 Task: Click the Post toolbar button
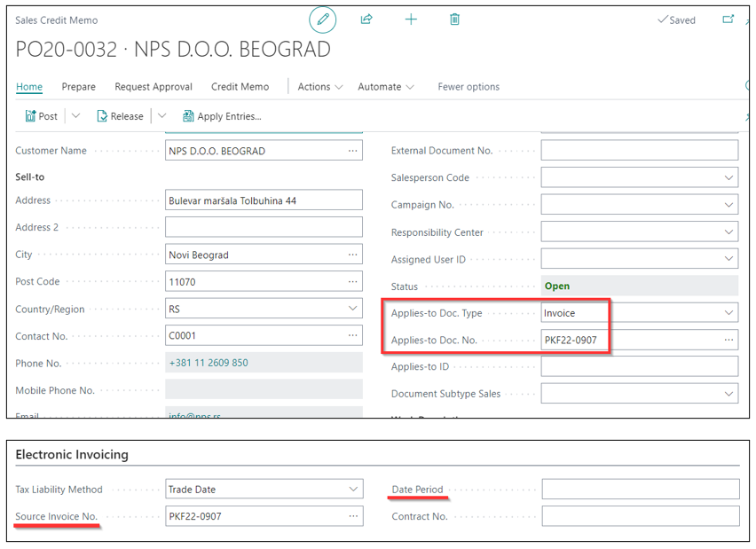click(42, 116)
